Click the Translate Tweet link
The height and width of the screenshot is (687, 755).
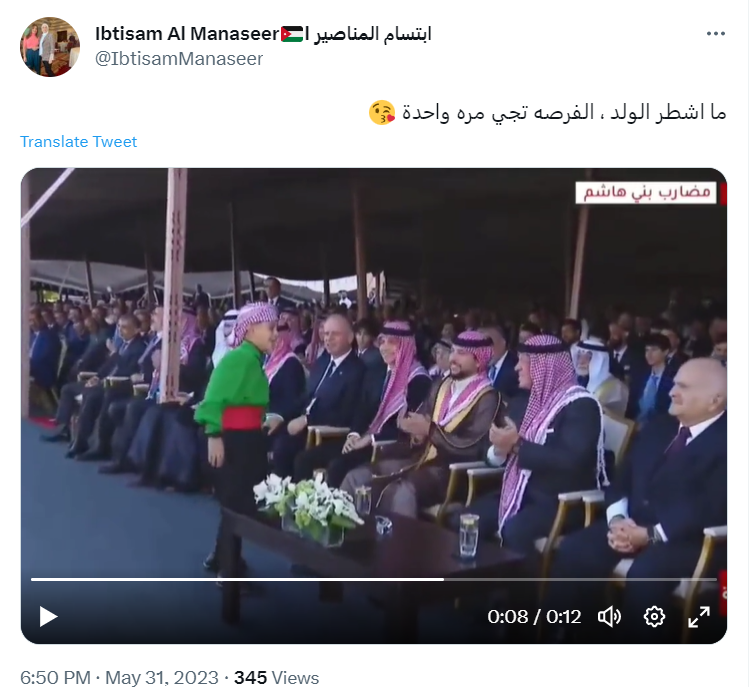coord(78,142)
